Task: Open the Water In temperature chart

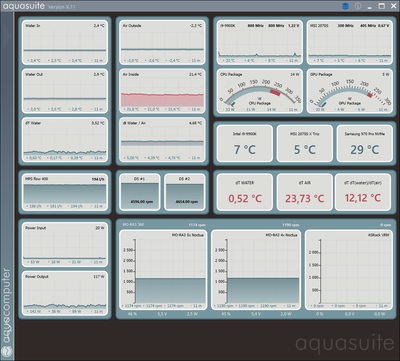Action: pos(65,42)
